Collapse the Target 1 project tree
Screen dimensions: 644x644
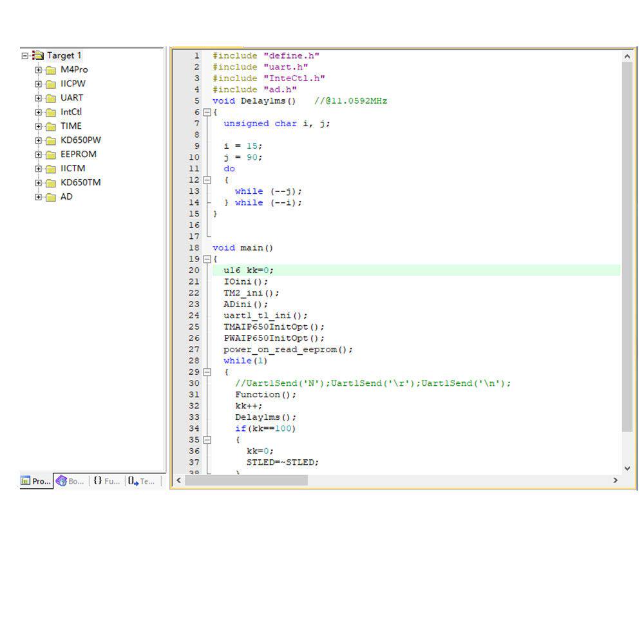pyautogui.click(x=25, y=55)
